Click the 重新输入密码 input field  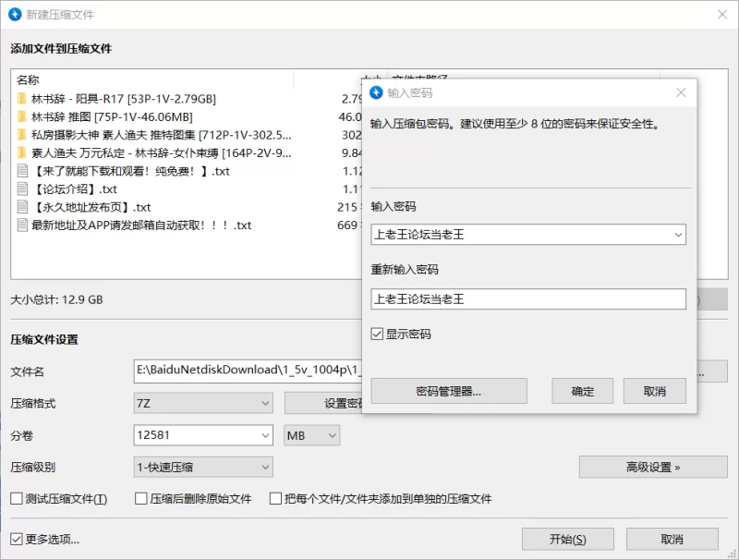tap(528, 298)
